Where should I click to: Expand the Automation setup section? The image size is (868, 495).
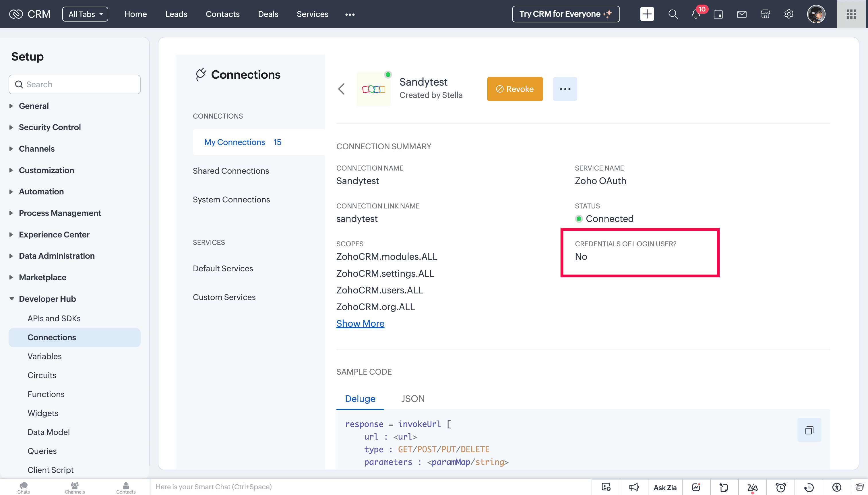coord(41,192)
